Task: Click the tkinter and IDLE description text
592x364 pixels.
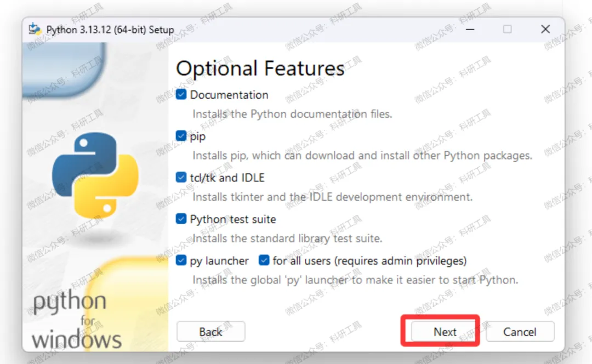Action: [332, 196]
